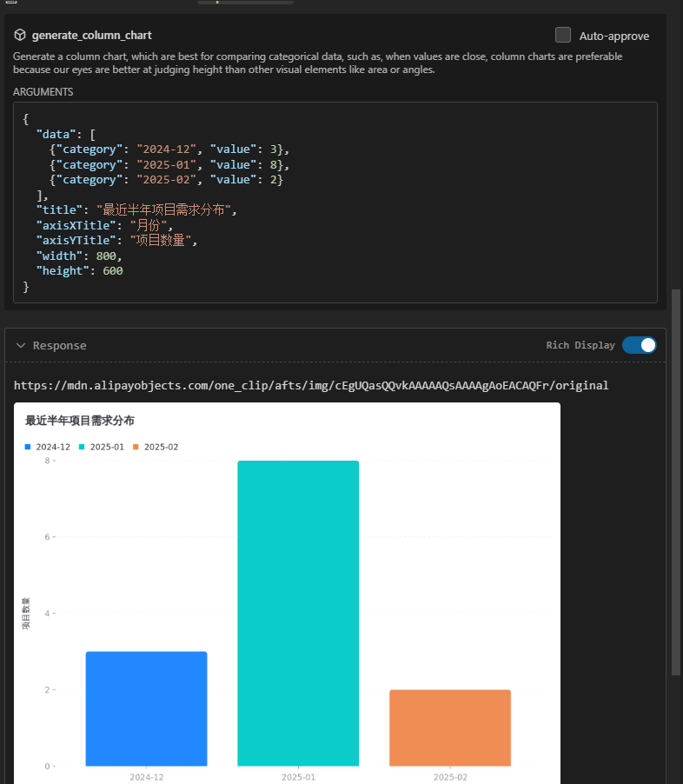683x784 pixels.
Task: Collapse the Response section chevron
Action: (x=21, y=345)
